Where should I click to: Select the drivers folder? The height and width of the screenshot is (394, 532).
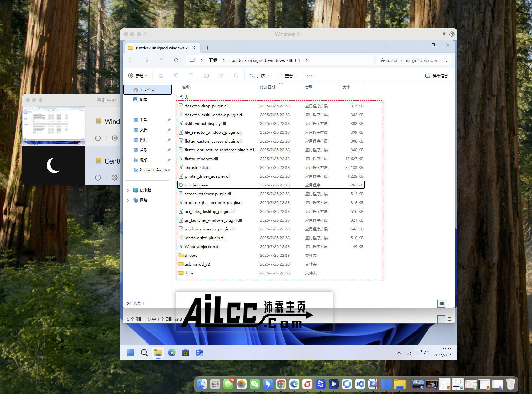pyautogui.click(x=271, y=256)
